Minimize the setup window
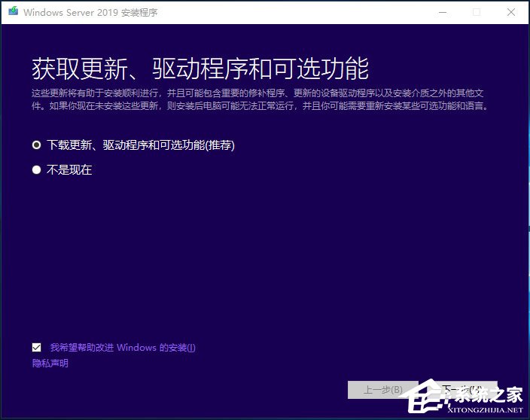The height and width of the screenshot is (420, 530). tap(441, 12)
